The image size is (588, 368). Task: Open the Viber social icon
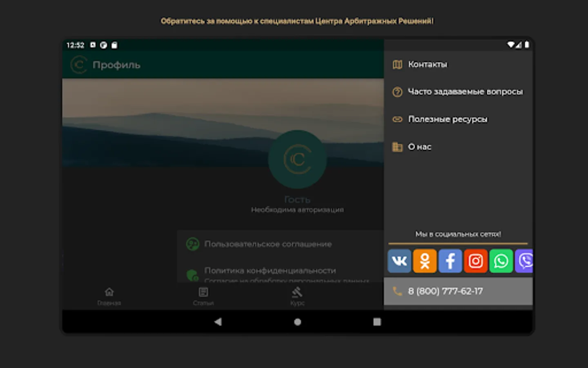coord(524,261)
